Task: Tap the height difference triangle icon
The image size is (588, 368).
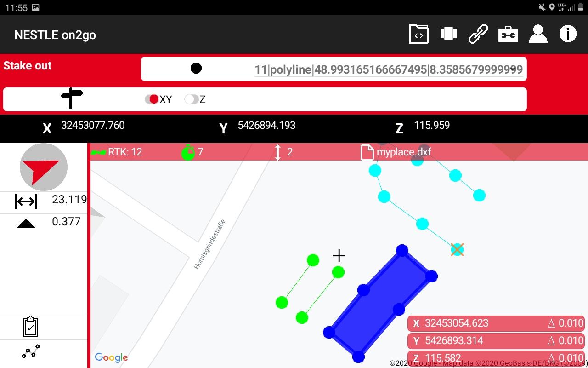Action: coord(26,224)
